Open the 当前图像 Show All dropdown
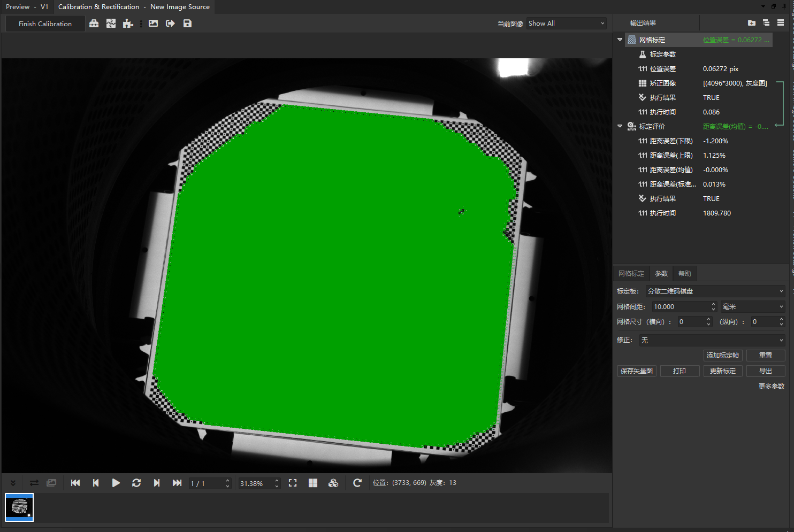The image size is (794, 532). [x=567, y=24]
